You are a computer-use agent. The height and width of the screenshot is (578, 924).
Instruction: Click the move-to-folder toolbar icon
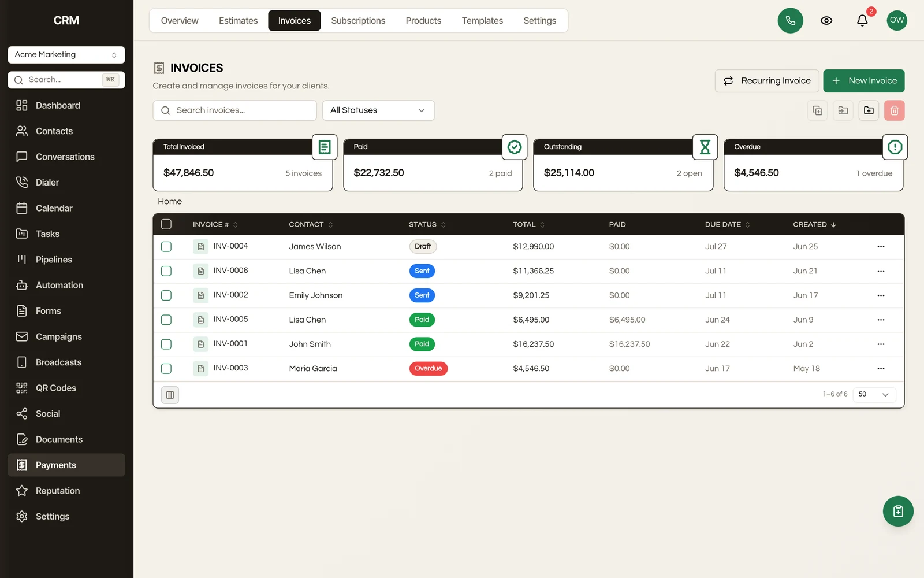click(x=843, y=110)
